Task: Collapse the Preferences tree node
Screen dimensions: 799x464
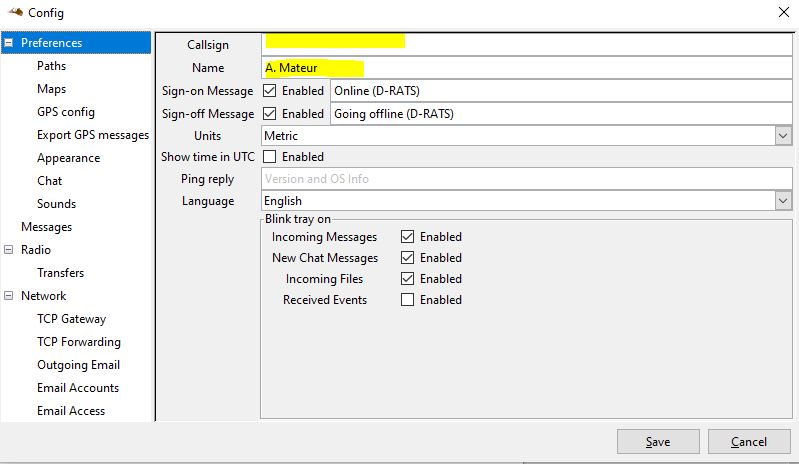Action: click(x=9, y=43)
